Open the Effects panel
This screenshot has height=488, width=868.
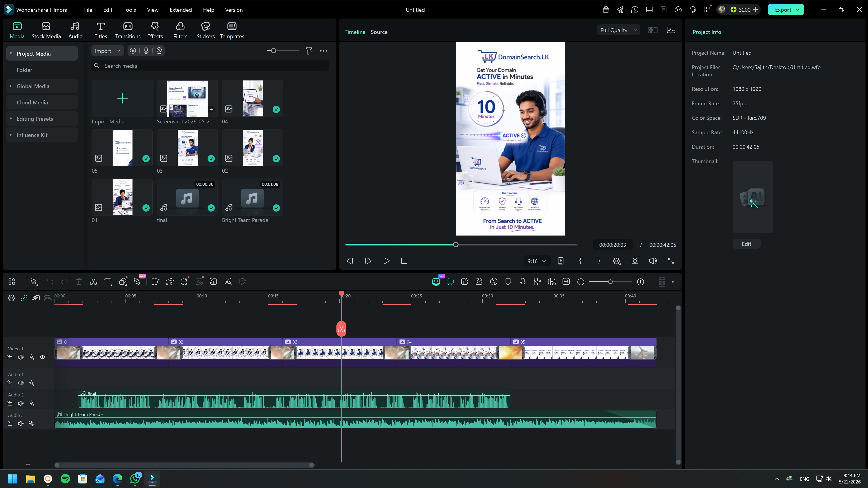(x=155, y=30)
